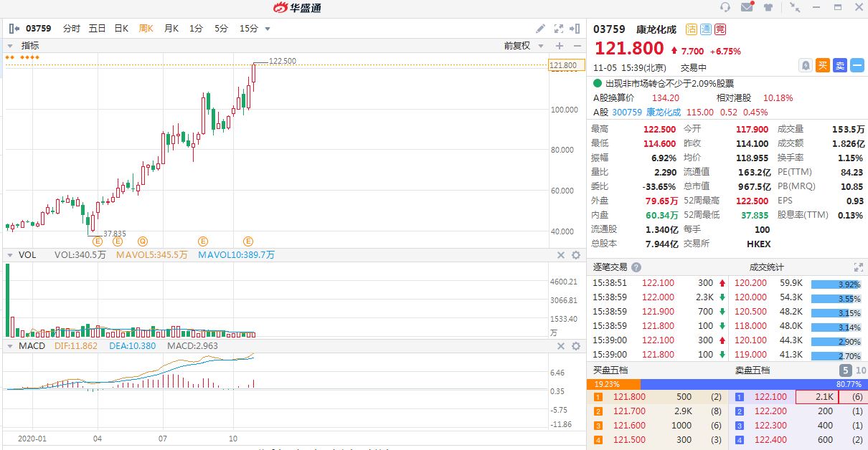868x450 pixels.
Task: Select ask level 4 at 122.400
Action: tap(798, 440)
